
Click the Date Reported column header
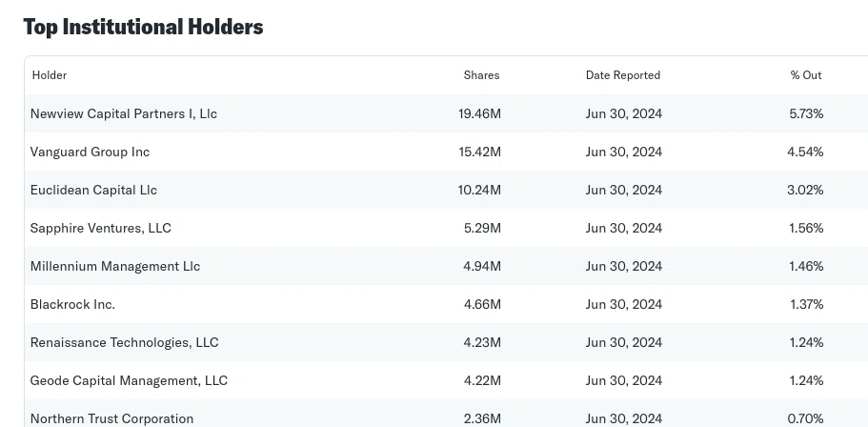623,75
